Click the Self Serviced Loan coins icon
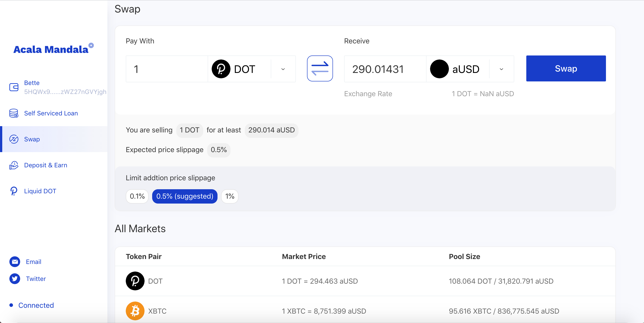The height and width of the screenshot is (323, 644). tap(14, 113)
